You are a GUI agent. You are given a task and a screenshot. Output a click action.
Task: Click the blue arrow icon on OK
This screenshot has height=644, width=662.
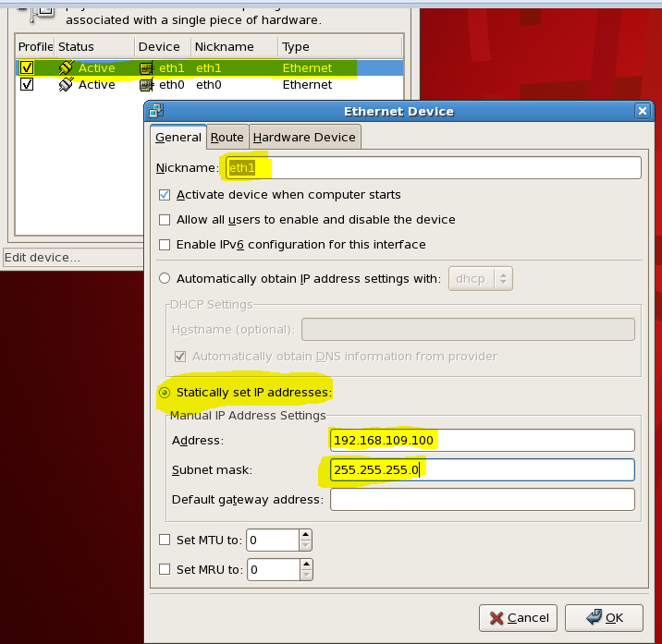point(594,617)
